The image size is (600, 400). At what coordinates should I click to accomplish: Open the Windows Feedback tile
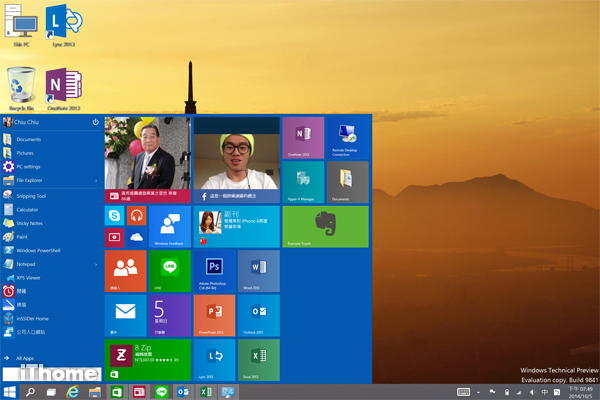170,227
